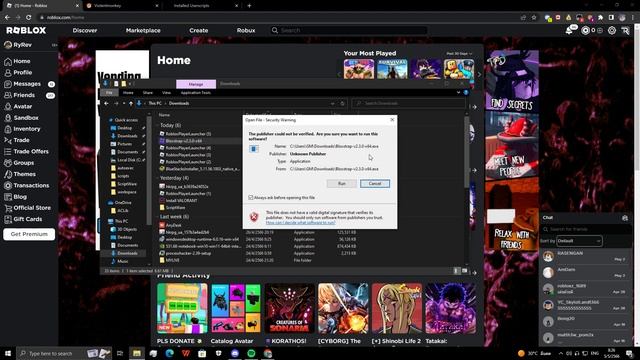The height and width of the screenshot is (360, 640).
Task: Open 3D Objects under This PC
Action: pyautogui.click(x=127, y=229)
